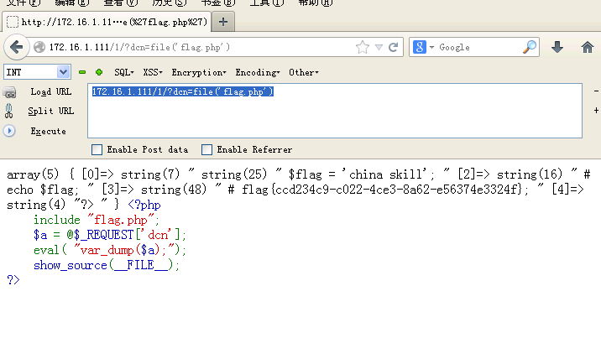Open the search engine dropdown arrow
The image size is (601, 364).
pos(432,47)
